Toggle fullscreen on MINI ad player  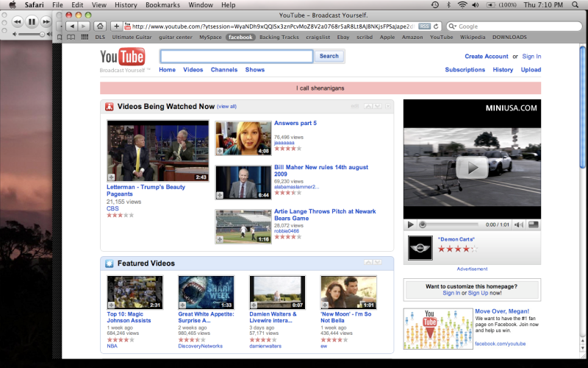tap(534, 224)
